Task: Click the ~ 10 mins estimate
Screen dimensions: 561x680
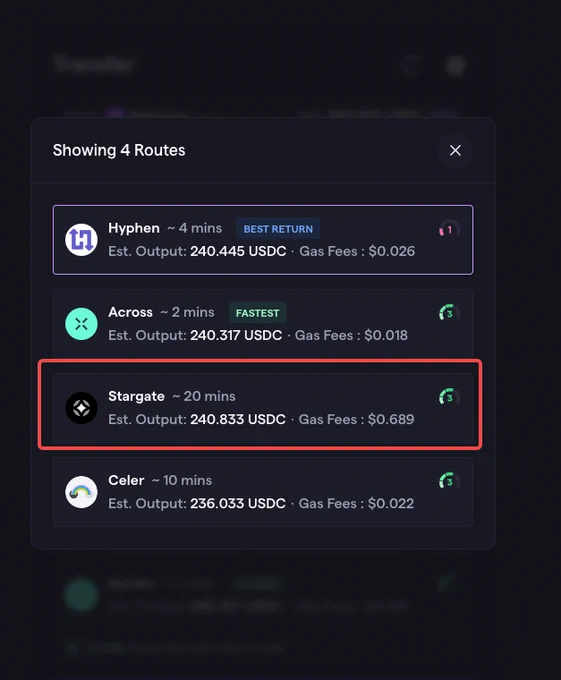Action: pos(182,481)
